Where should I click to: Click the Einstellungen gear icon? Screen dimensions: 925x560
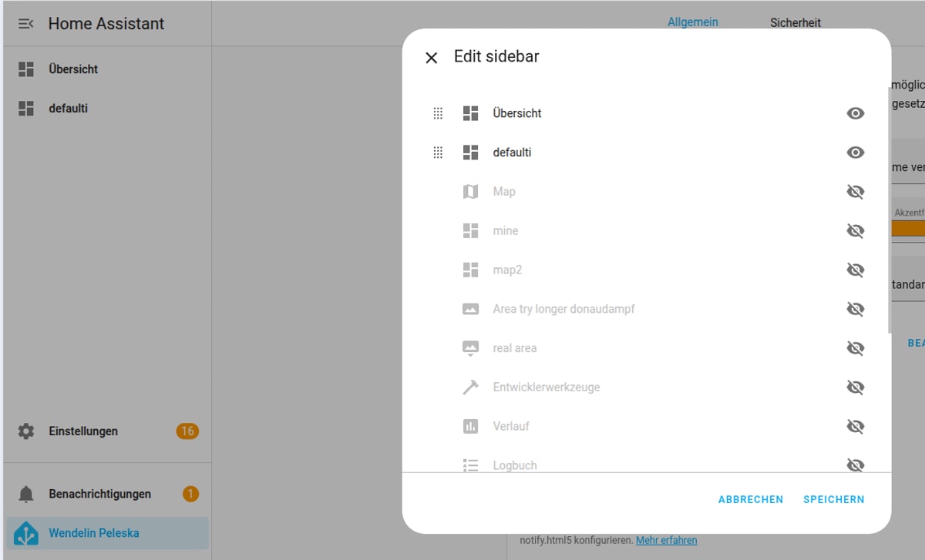[x=26, y=431]
